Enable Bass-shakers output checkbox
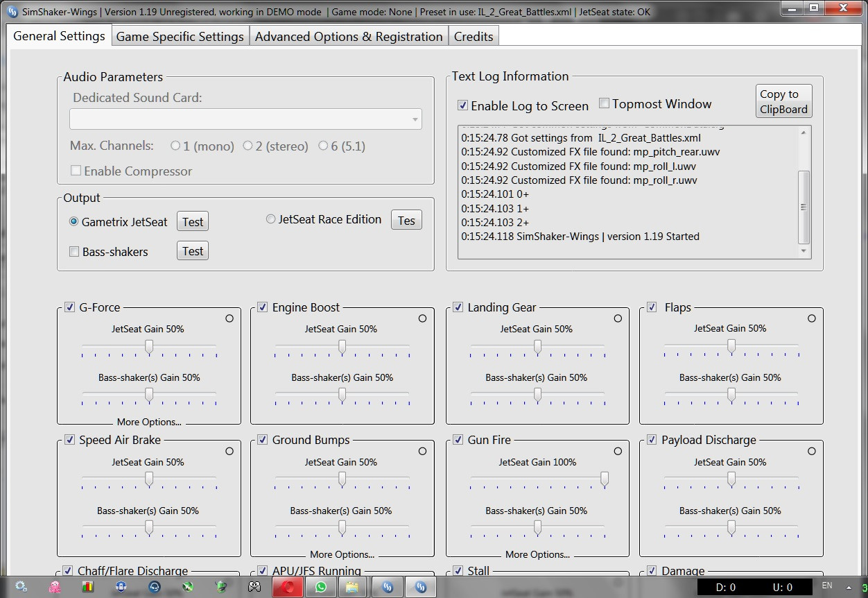Image resolution: width=868 pixels, height=598 pixels. [x=74, y=252]
